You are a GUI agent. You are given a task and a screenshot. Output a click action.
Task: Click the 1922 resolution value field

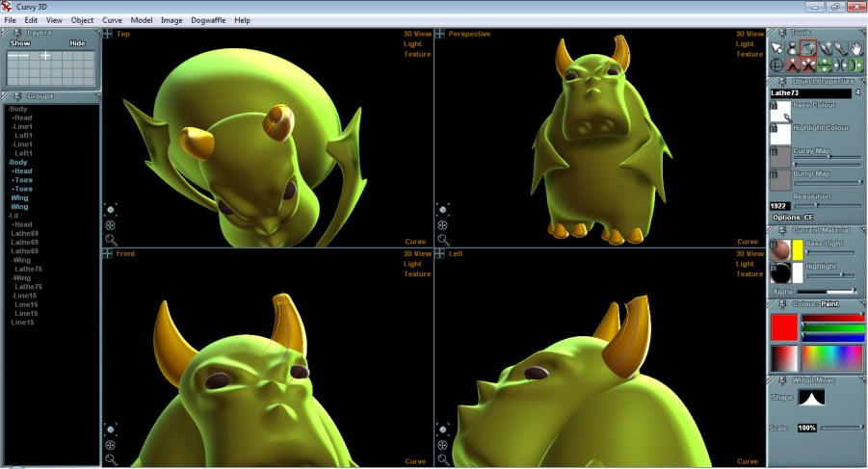point(780,206)
